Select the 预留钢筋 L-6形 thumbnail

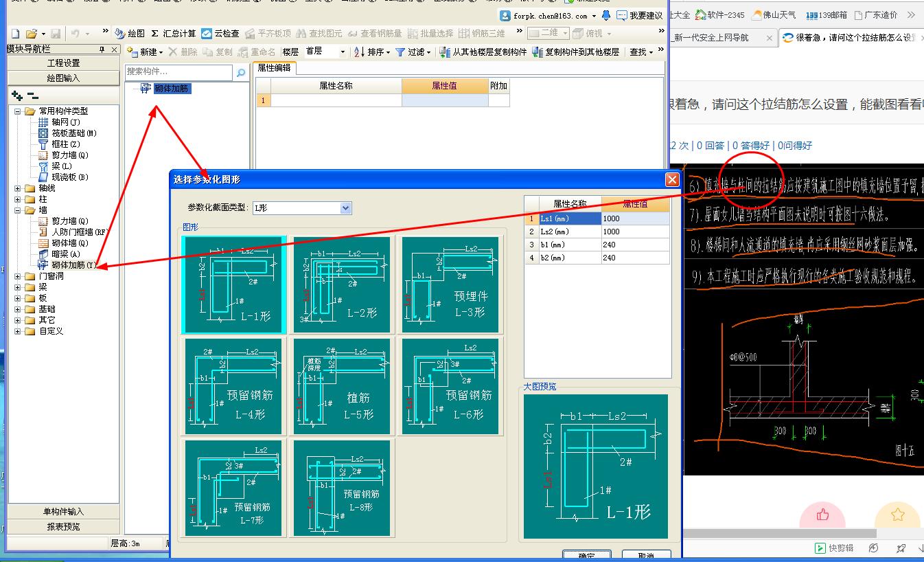[450, 386]
